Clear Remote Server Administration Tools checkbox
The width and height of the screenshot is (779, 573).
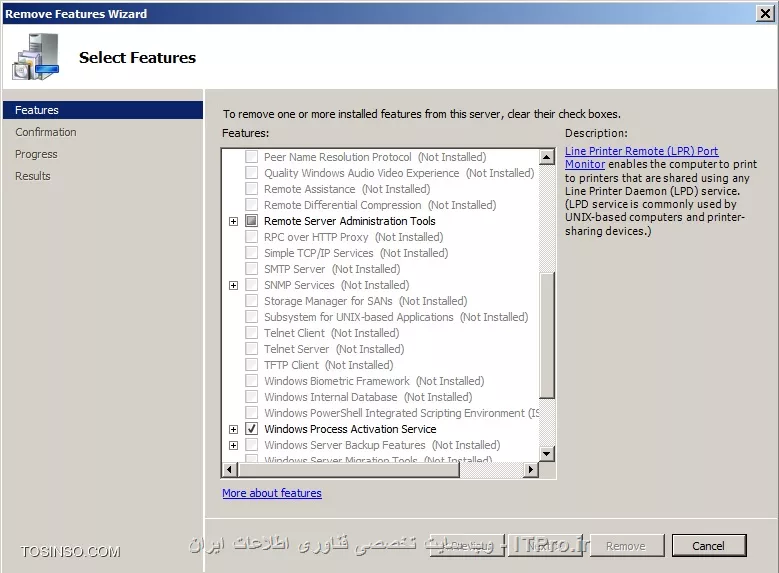coord(251,221)
